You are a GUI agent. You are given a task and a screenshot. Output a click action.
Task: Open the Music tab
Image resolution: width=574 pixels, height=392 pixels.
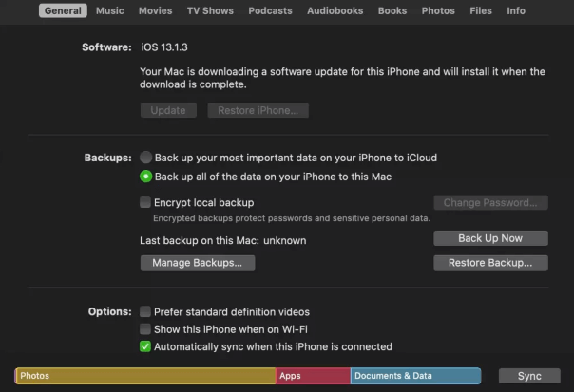click(110, 10)
